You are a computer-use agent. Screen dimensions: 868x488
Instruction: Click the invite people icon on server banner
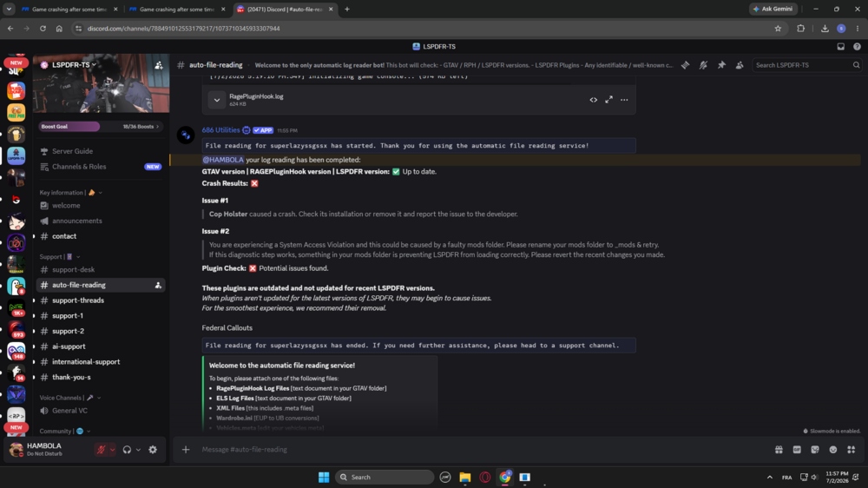click(x=159, y=65)
